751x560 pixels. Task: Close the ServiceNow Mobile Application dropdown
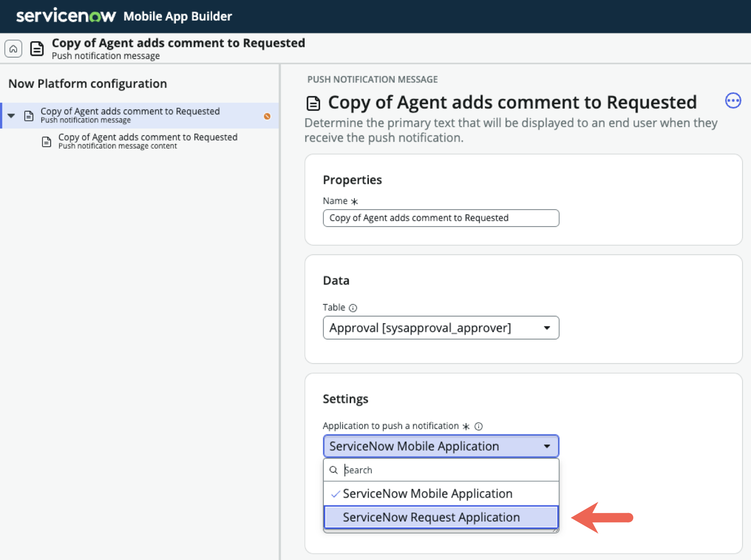pos(441,446)
